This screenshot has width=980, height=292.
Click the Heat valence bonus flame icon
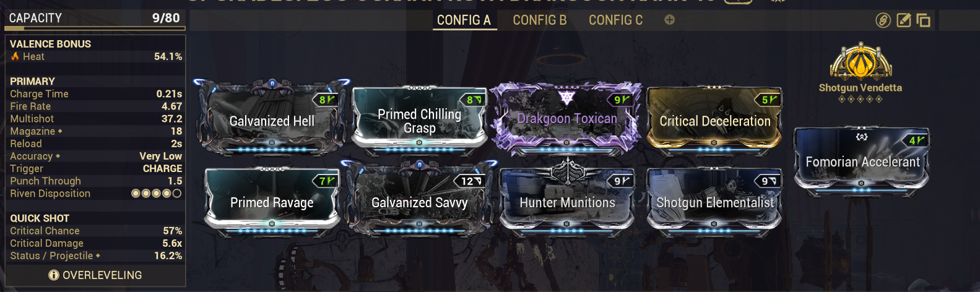pos(15,56)
